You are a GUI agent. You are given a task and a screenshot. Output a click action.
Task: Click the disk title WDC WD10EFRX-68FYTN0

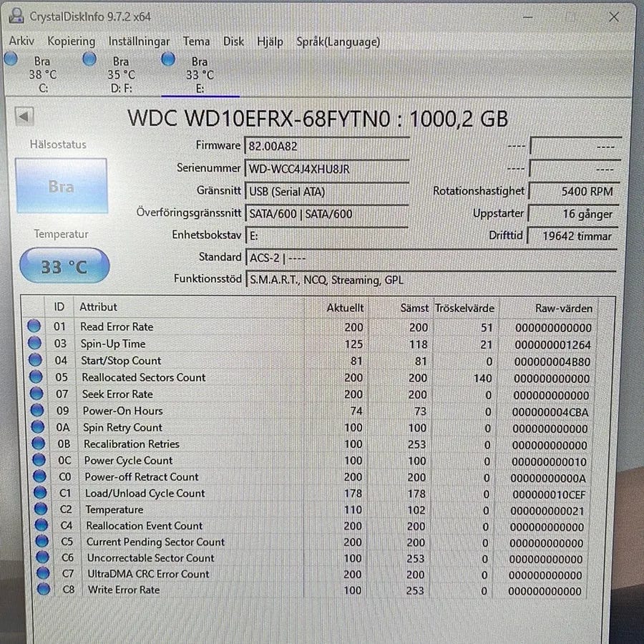258,118
